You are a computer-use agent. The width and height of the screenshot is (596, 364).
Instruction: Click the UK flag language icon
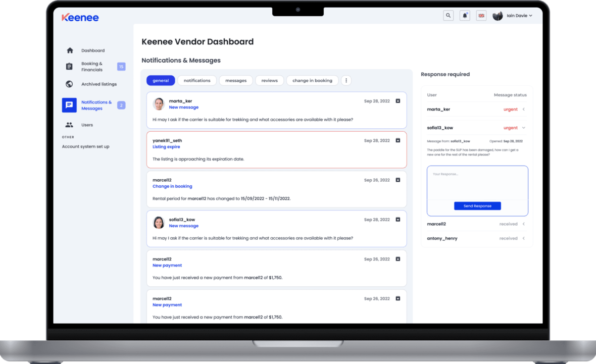(x=481, y=16)
